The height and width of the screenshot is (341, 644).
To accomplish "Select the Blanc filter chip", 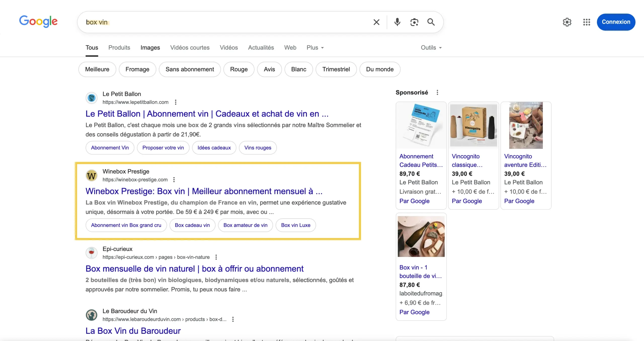I will [x=299, y=69].
